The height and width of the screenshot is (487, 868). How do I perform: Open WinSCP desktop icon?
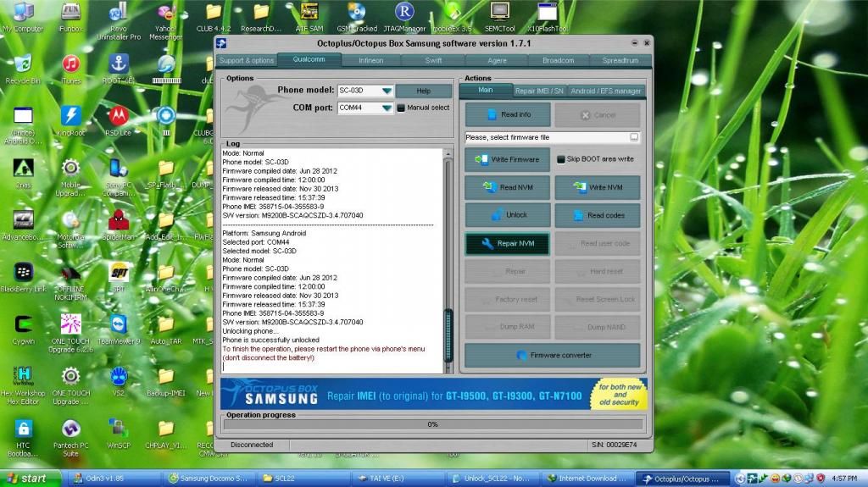click(119, 434)
